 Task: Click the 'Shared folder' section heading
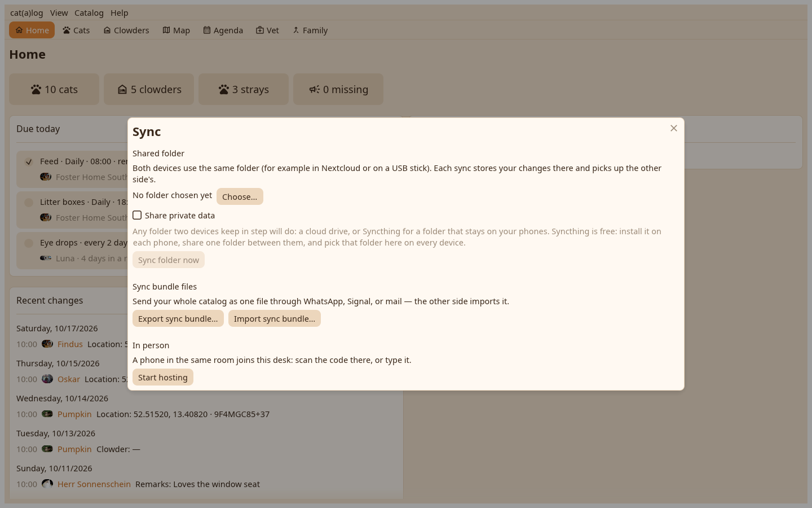(x=158, y=153)
